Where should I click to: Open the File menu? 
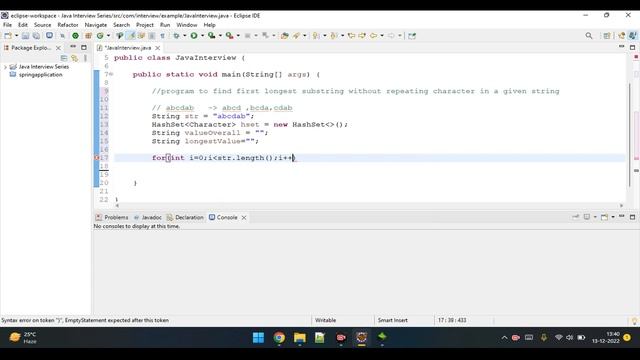pyautogui.click(x=7, y=25)
